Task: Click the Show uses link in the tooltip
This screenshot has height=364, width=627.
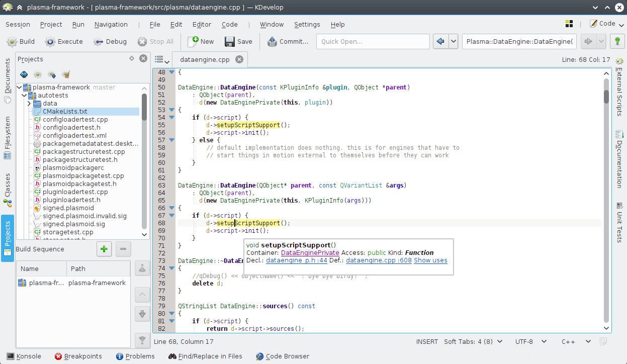Action: 430,260
